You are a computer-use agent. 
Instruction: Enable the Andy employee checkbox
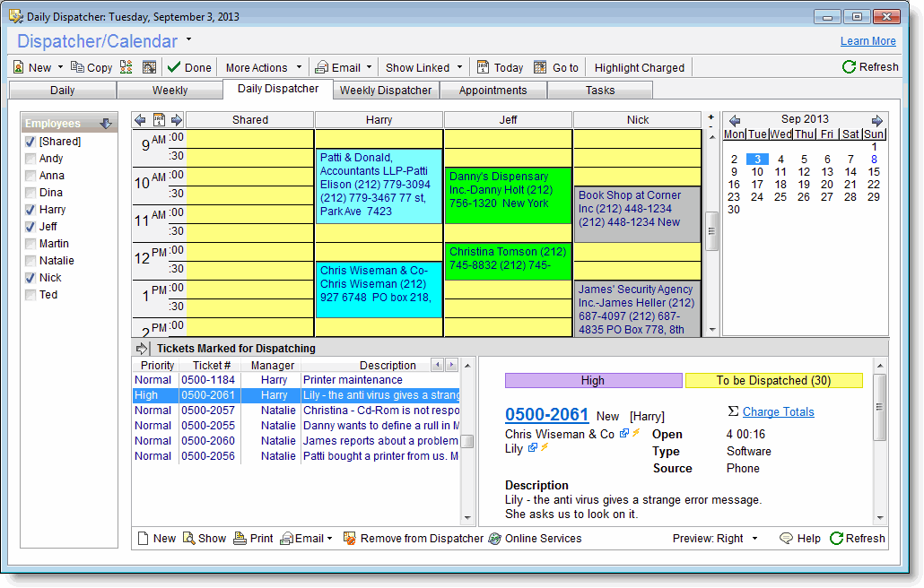31,159
